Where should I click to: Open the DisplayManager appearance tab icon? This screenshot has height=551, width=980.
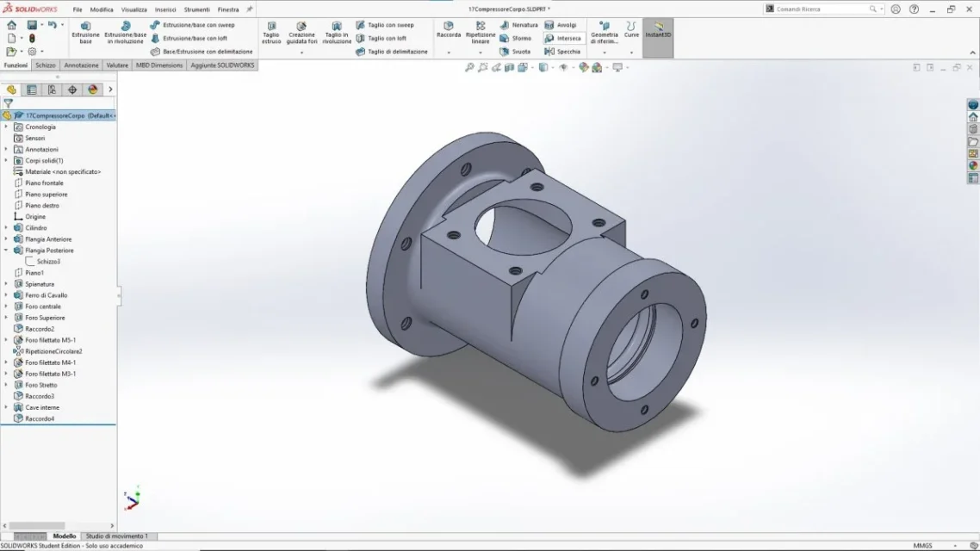[93, 90]
